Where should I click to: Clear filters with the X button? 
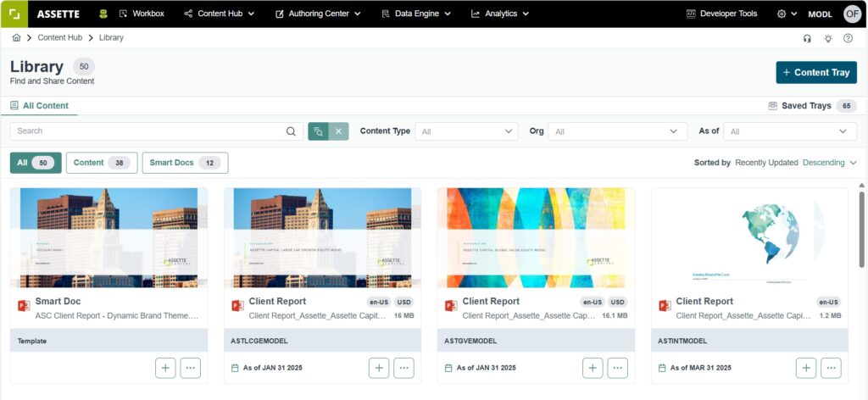coord(339,131)
